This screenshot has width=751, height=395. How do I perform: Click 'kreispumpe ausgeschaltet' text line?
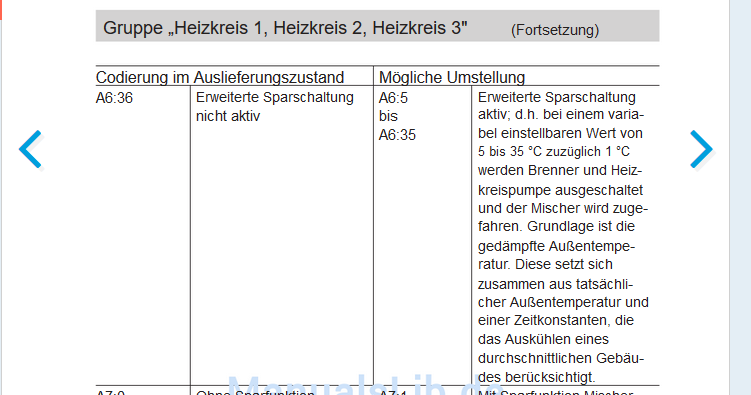[560, 190]
